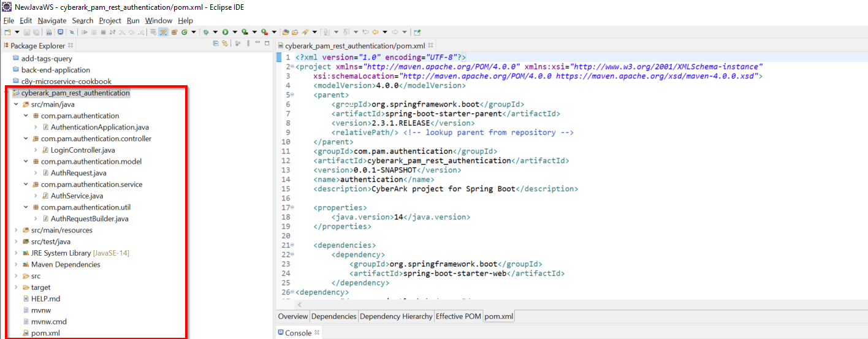Click the Back navigation yellow arrow
The width and height of the screenshot is (868, 339).
point(375,32)
